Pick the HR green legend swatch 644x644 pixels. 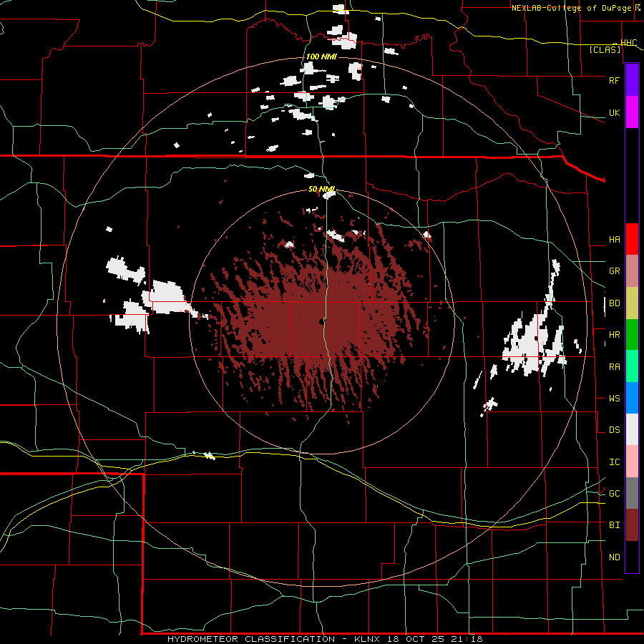(632, 334)
